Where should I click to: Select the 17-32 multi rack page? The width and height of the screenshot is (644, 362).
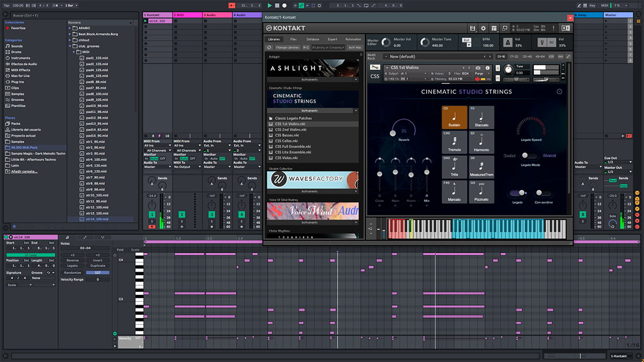pos(514,56)
